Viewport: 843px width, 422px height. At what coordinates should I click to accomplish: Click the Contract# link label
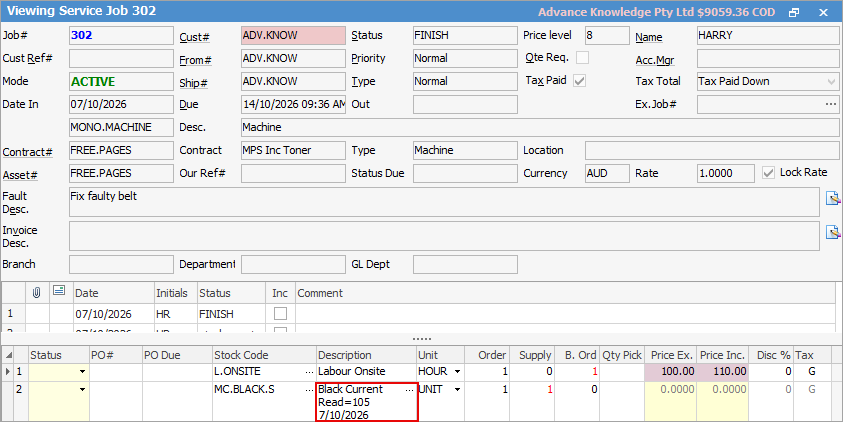(27, 152)
